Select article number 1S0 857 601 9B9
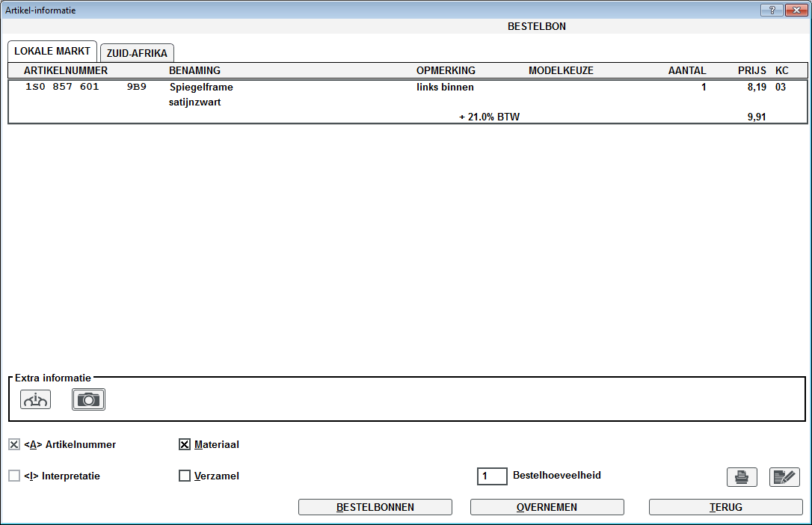This screenshot has width=812, height=525. coord(85,87)
